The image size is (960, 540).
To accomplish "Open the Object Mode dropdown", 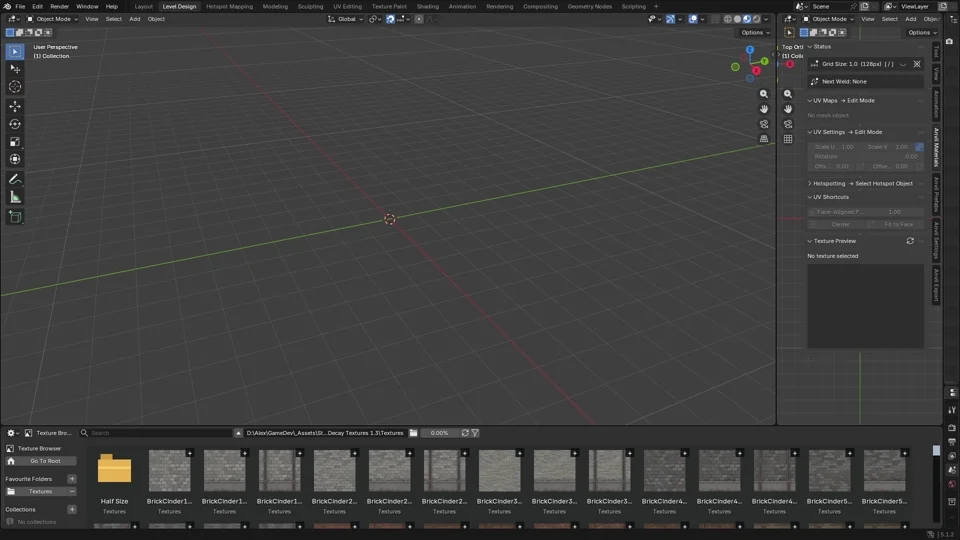I will (x=52, y=19).
